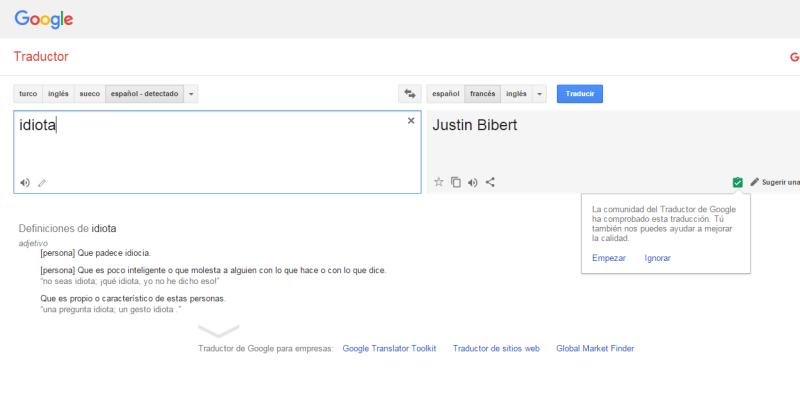Select sueco as source language
Screen dimensions: 800x402
point(90,94)
